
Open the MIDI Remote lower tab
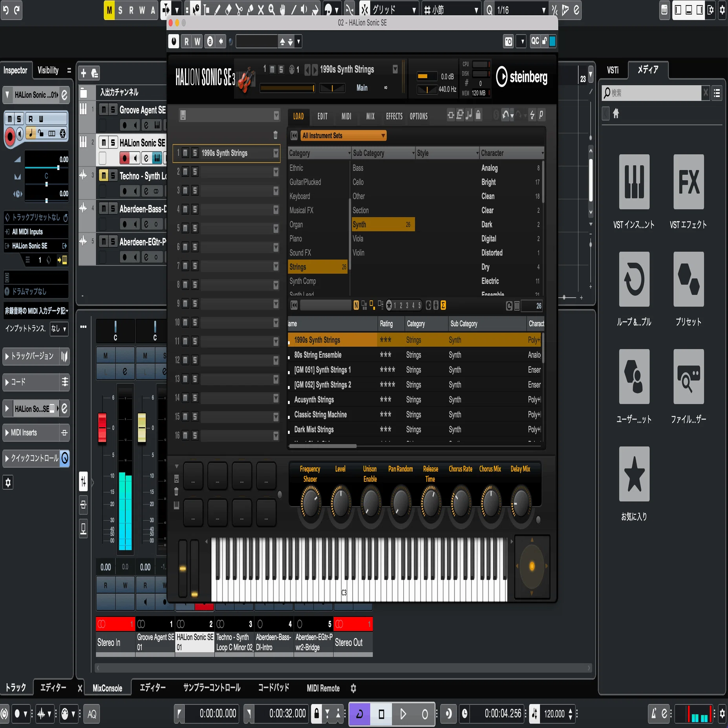click(x=323, y=688)
